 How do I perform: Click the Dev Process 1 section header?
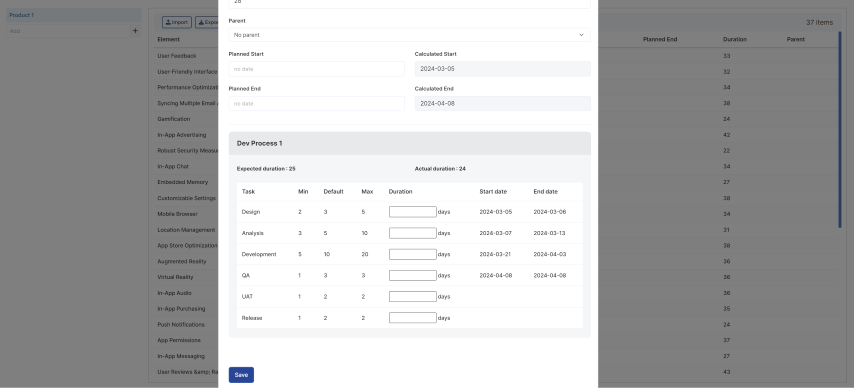pos(410,143)
